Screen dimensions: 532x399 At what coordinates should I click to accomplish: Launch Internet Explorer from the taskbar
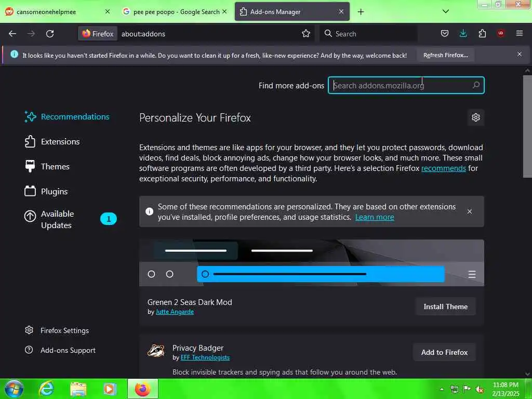click(x=46, y=389)
